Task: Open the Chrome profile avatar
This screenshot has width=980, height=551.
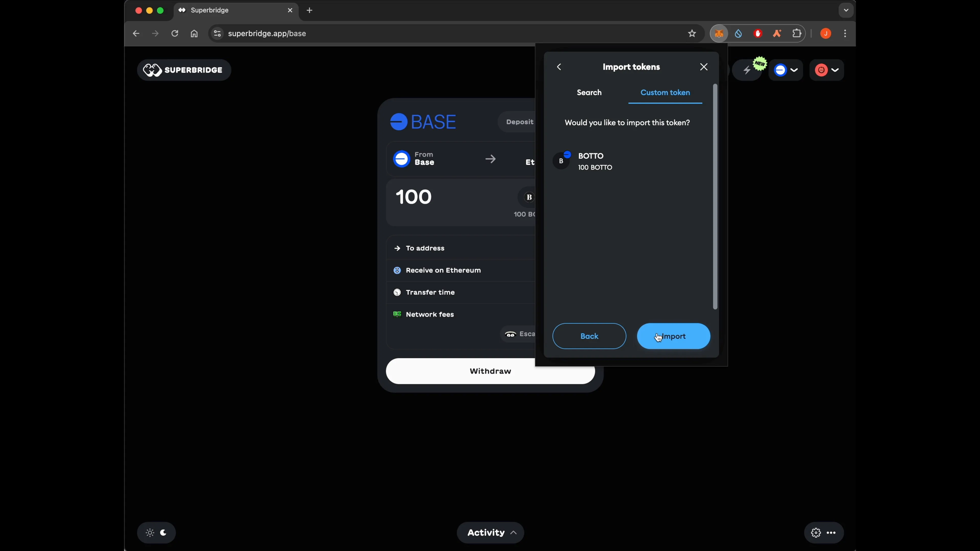Action: tap(826, 33)
